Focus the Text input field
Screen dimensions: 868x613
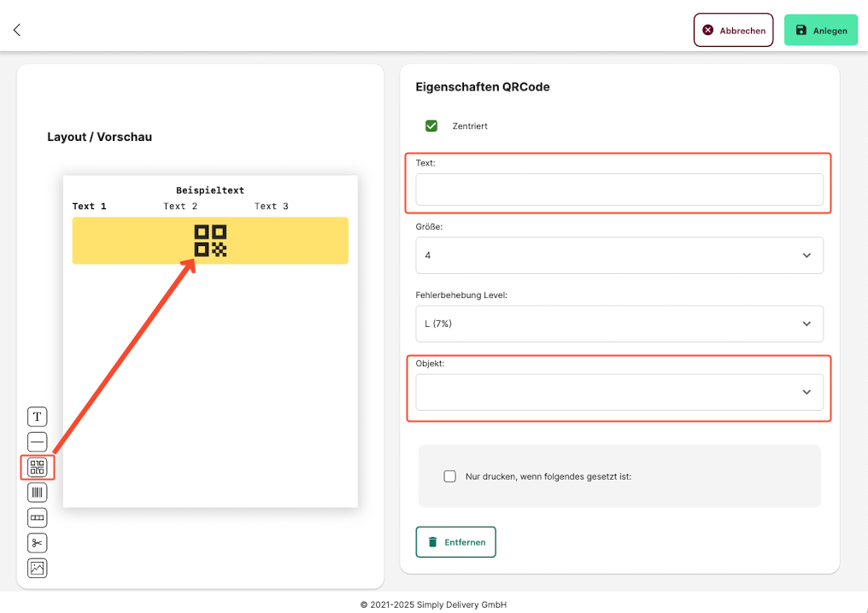[x=619, y=190]
